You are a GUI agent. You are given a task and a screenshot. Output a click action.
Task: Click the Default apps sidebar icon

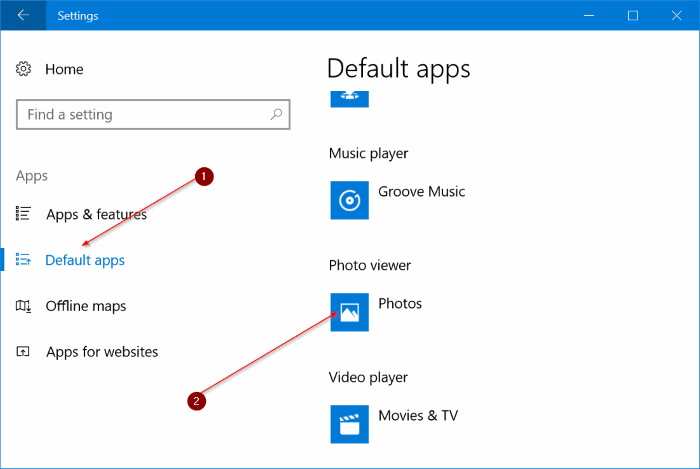(x=23, y=259)
